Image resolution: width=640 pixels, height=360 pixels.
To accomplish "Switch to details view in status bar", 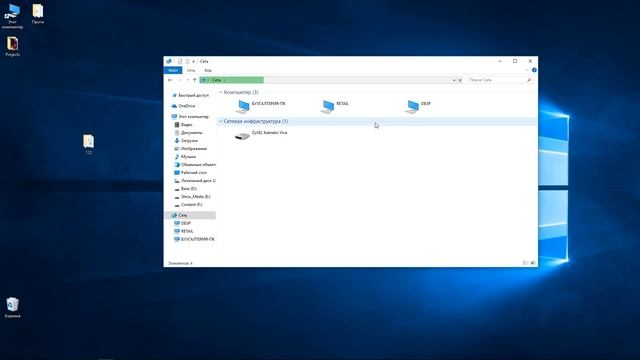I will click(x=525, y=263).
